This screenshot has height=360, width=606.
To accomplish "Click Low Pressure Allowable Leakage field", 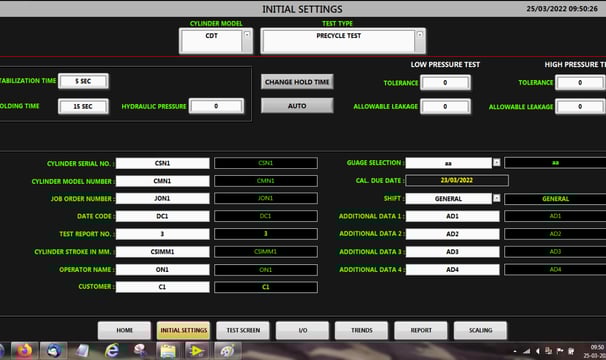I will 445,107.
